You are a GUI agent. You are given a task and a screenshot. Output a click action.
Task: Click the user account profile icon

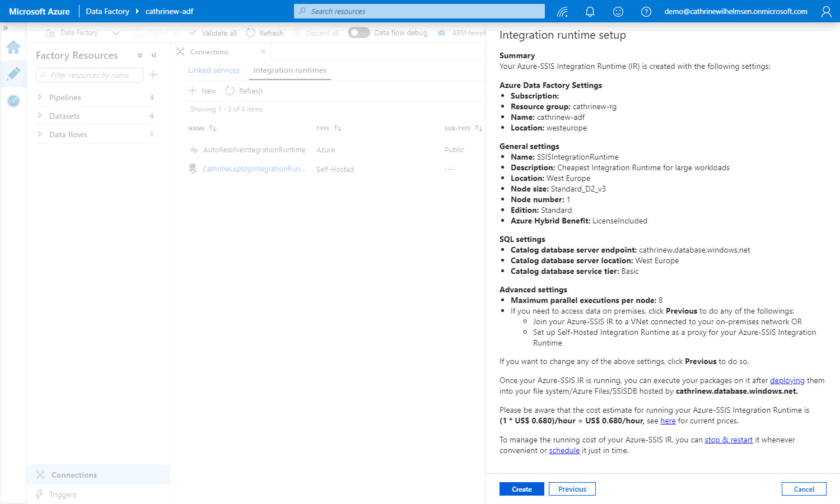tap(826, 12)
